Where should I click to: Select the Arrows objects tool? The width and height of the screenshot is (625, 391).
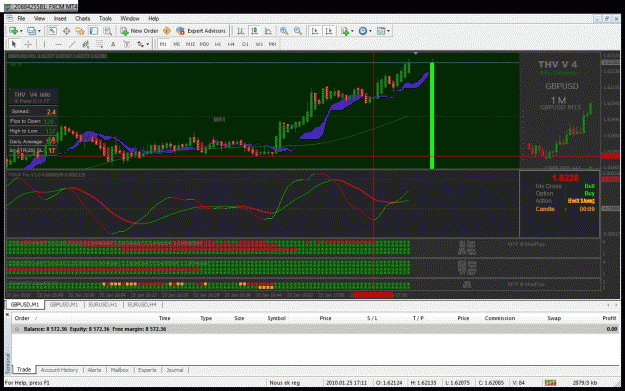[140, 44]
